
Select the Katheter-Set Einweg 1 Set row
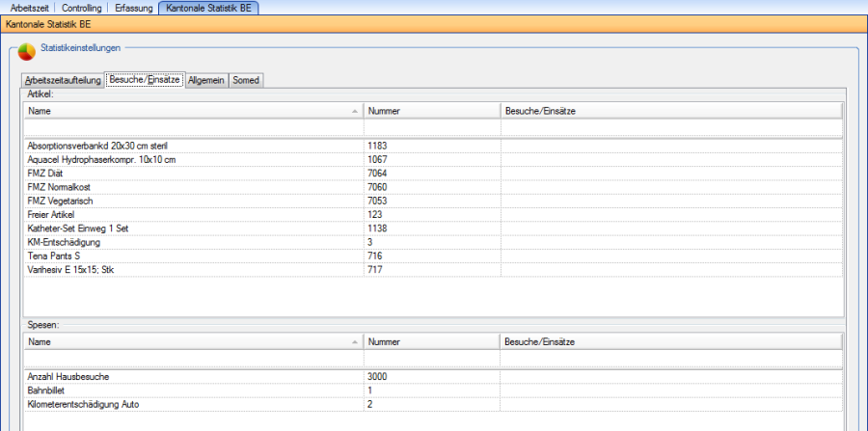(x=193, y=229)
